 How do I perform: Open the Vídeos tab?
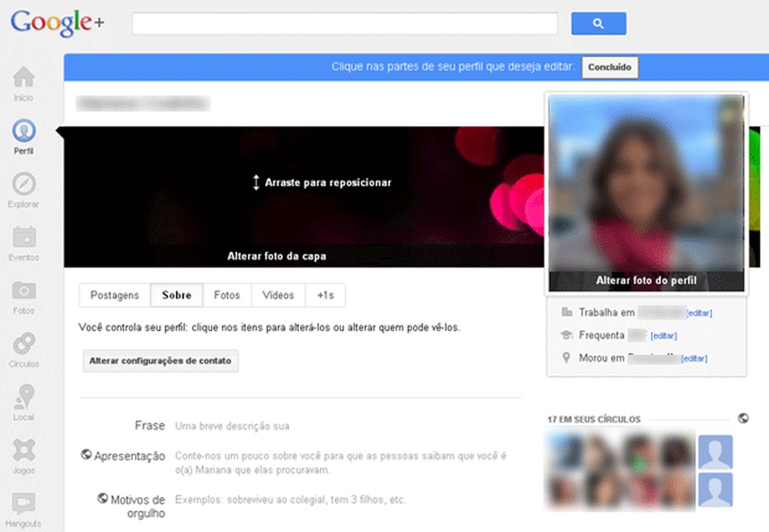coord(278,295)
